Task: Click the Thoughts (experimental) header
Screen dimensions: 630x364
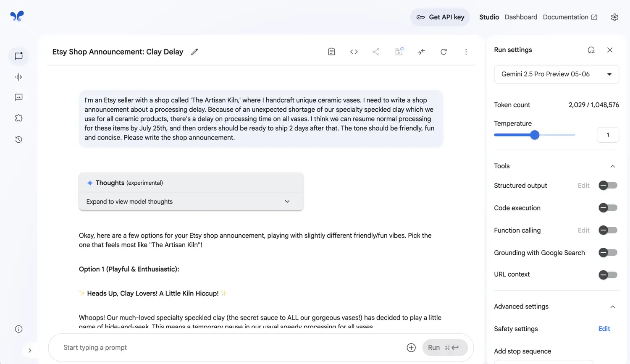Action: coord(191,183)
